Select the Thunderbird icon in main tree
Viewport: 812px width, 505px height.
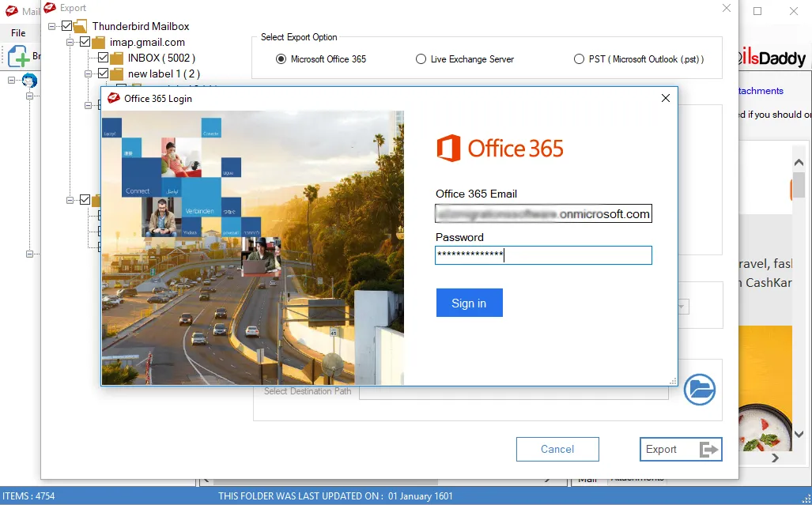pos(29,81)
